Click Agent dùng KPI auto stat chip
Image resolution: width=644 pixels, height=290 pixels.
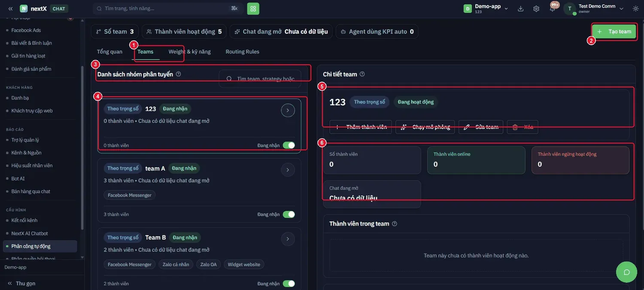tap(377, 31)
